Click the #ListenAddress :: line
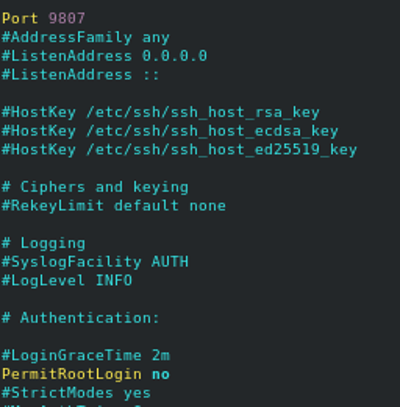Viewport: 400px width, 407px height. [80, 74]
